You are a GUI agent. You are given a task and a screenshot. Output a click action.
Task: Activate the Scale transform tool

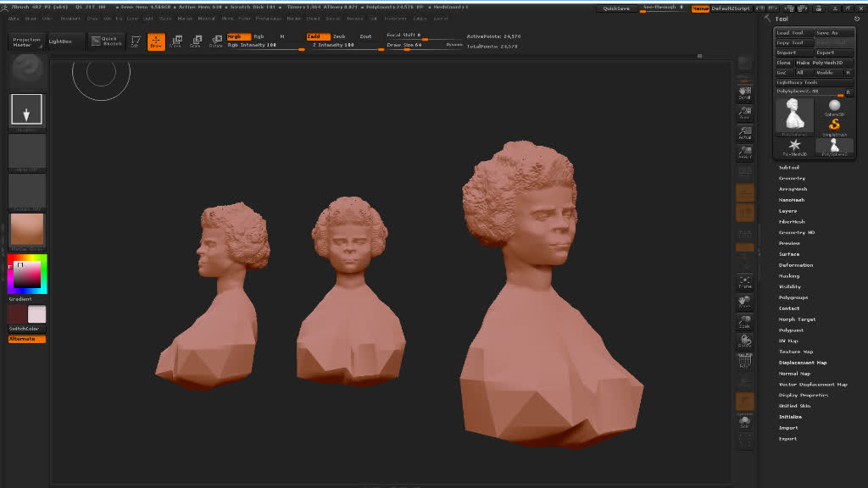tap(196, 42)
